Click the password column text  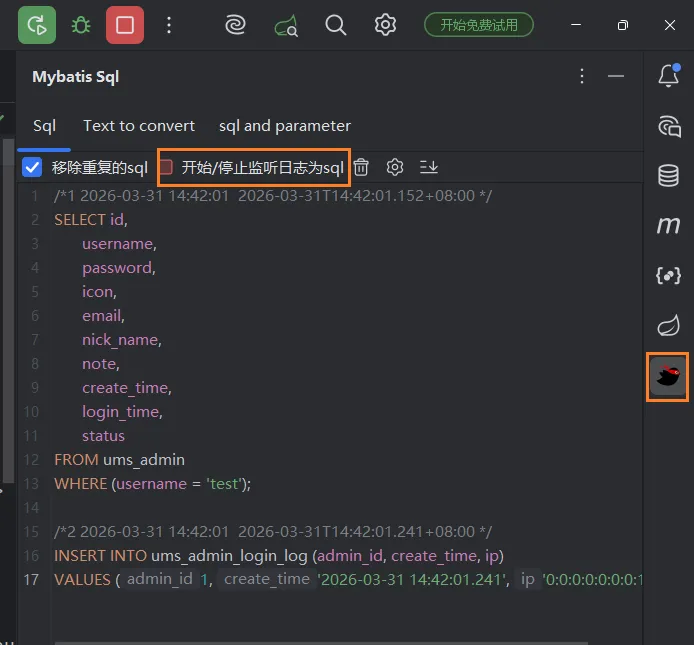click(x=117, y=268)
